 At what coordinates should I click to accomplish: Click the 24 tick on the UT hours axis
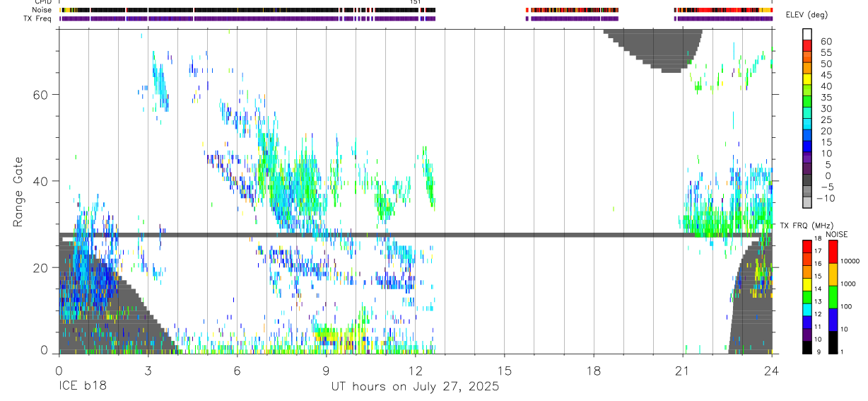[x=771, y=370]
